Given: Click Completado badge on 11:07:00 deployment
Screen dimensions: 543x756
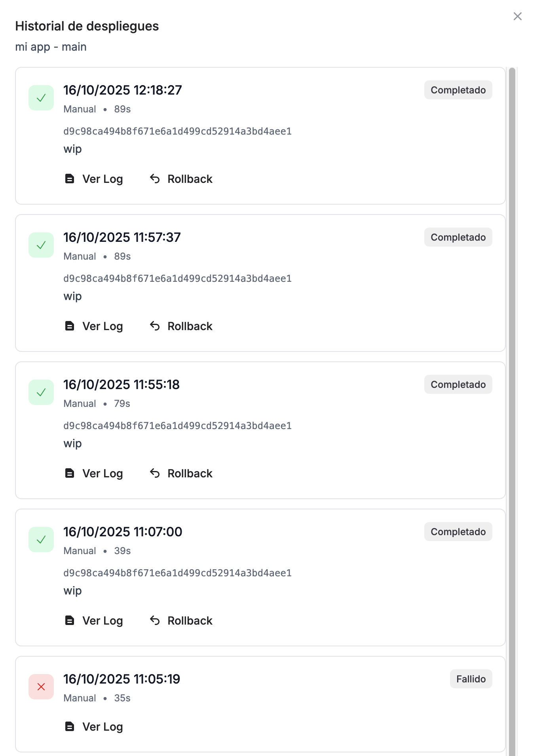Looking at the screenshot, I should (x=458, y=532).
